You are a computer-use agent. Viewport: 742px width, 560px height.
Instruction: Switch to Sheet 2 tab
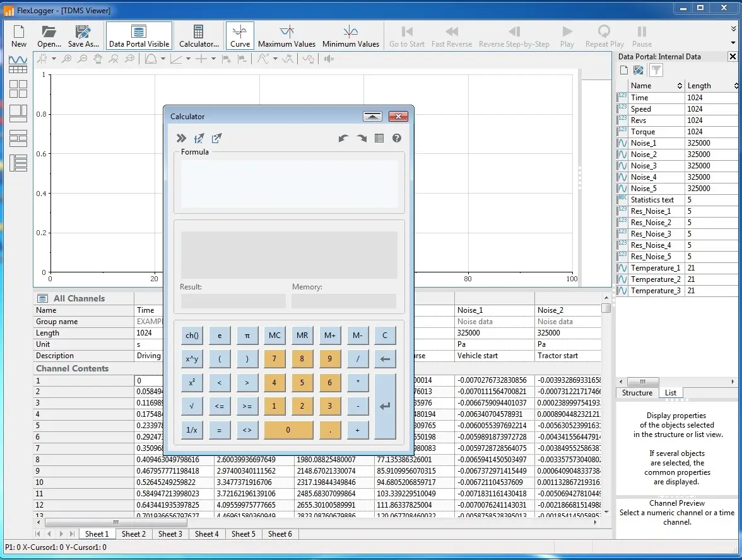point(134,534)
